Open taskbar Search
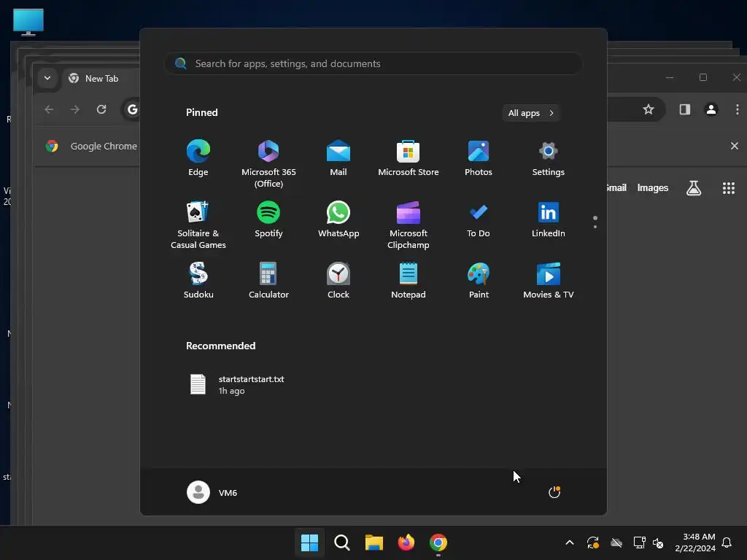The width and height of the screenshot is (747, 560). coord(342,542)
